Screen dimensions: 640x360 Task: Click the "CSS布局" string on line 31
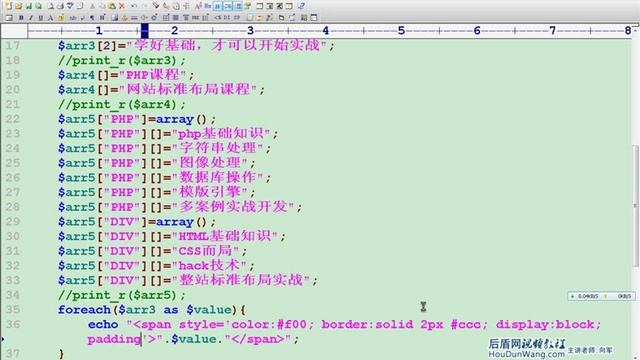click(205, 251)
